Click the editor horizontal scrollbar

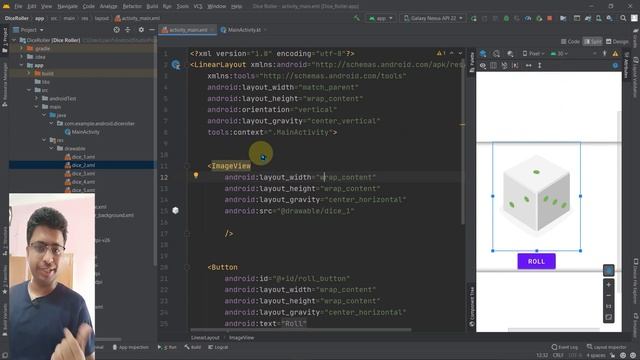(301, 330)
